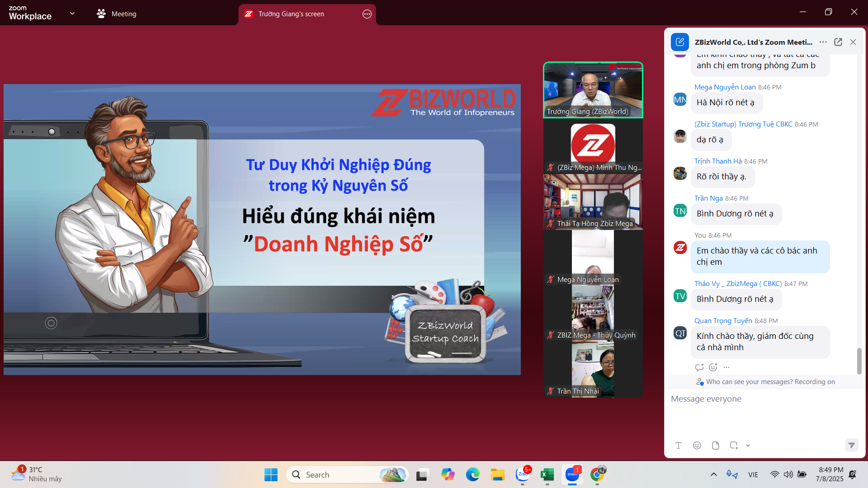This screenshot has width=868, height=488.
Task: Click message 'dạ rõ ạ'
Action: coord(710,140)
